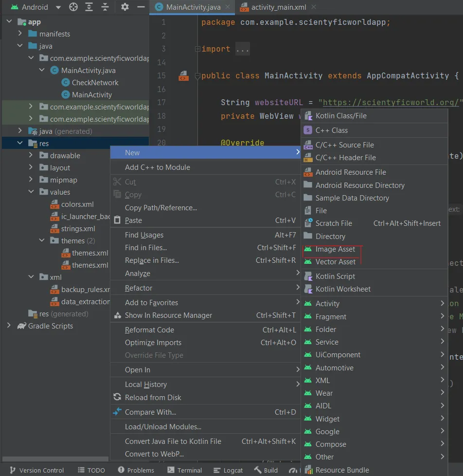Click the Collapse All icon in project toolbar
Screen dimensions: 463x476
[x=105, y=7]
